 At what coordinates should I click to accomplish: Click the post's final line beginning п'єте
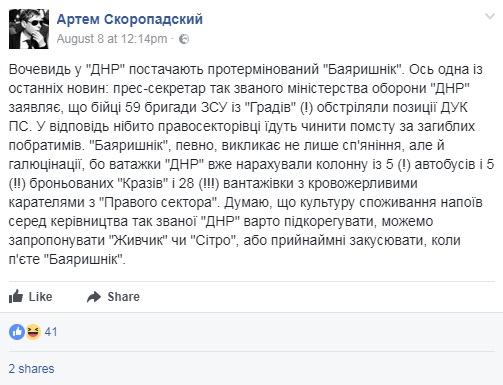(67, 259)
